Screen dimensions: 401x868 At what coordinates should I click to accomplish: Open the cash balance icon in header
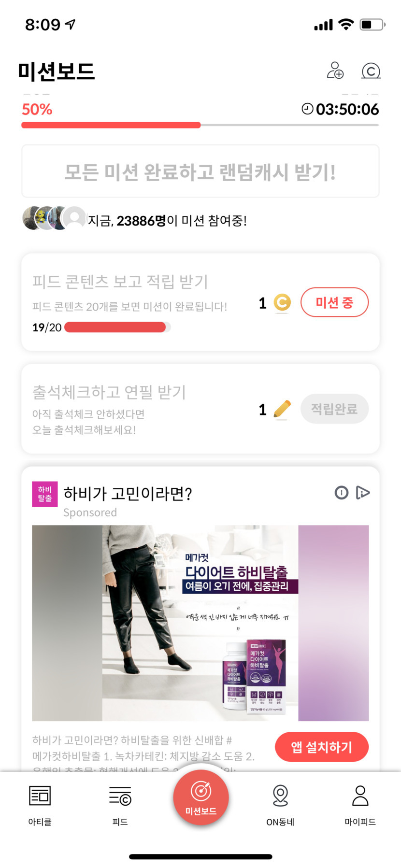pos(371,71)
